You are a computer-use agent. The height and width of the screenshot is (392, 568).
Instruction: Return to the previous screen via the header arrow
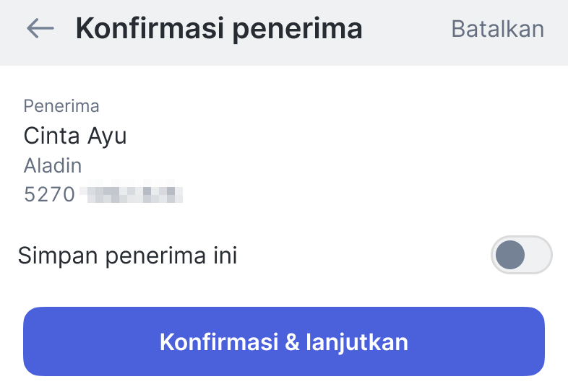(x=40, y=28)
